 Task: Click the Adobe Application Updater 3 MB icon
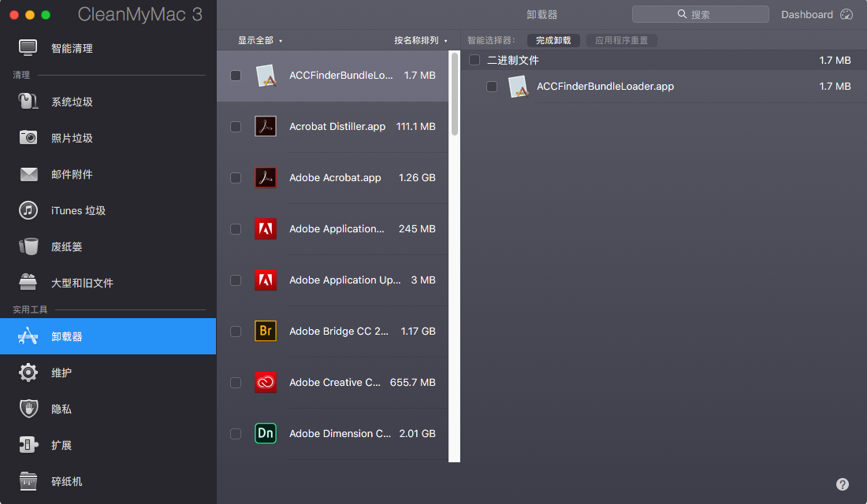266,280
